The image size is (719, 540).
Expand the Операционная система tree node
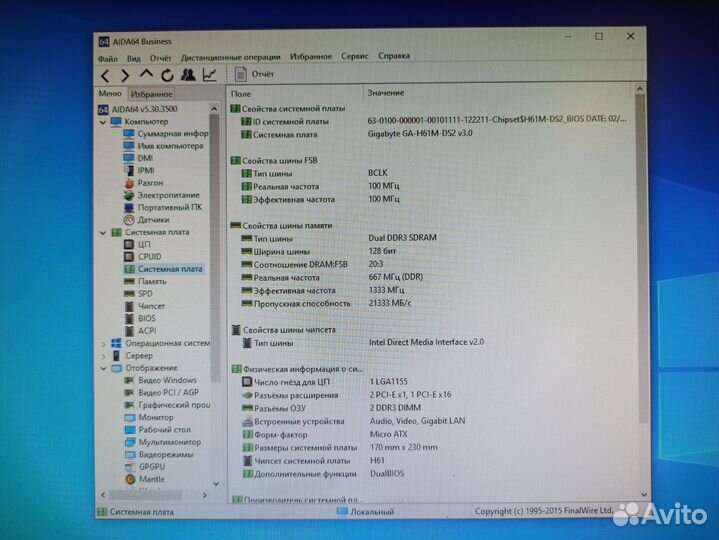103,343
